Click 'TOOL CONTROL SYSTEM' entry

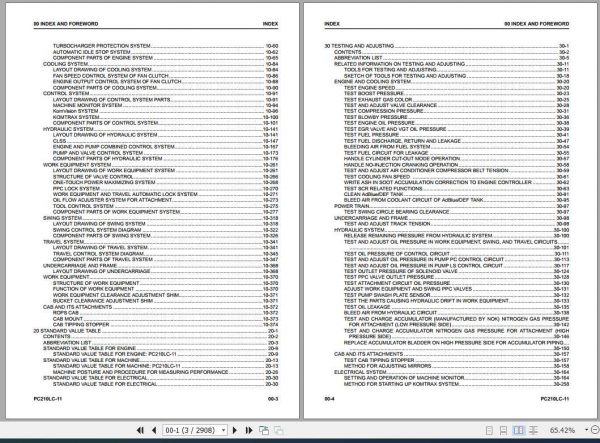click(83, 206)
